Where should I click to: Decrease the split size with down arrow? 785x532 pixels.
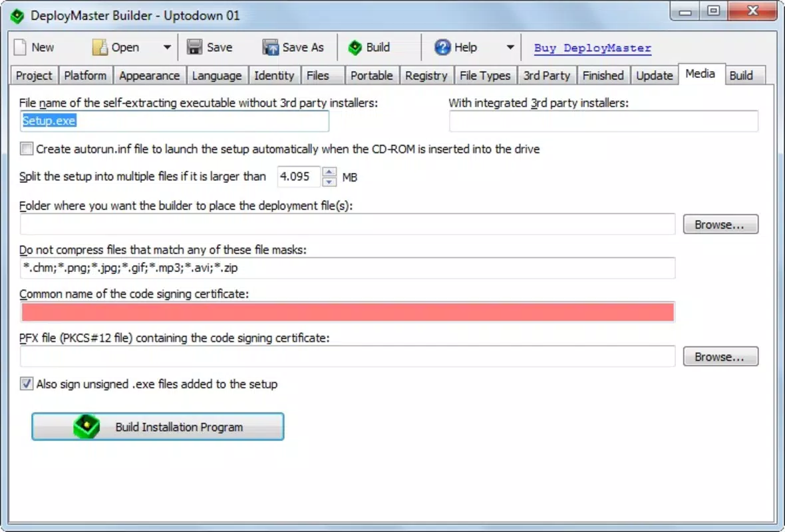329,182
